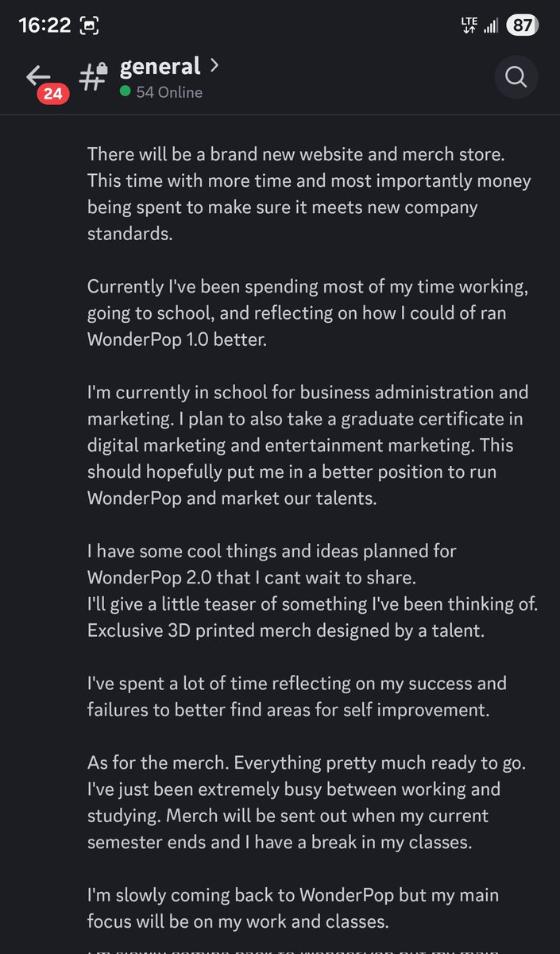Tap the red 24 unread badge

(52, 94)
